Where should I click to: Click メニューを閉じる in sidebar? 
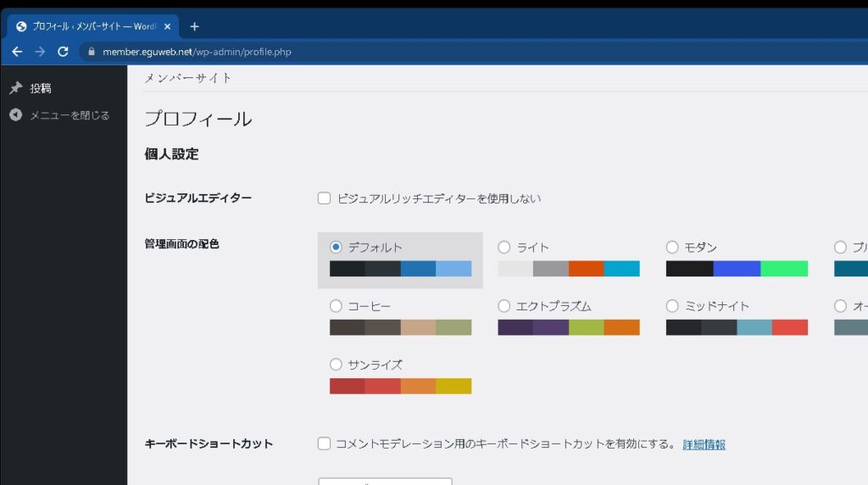coord(70,115)
